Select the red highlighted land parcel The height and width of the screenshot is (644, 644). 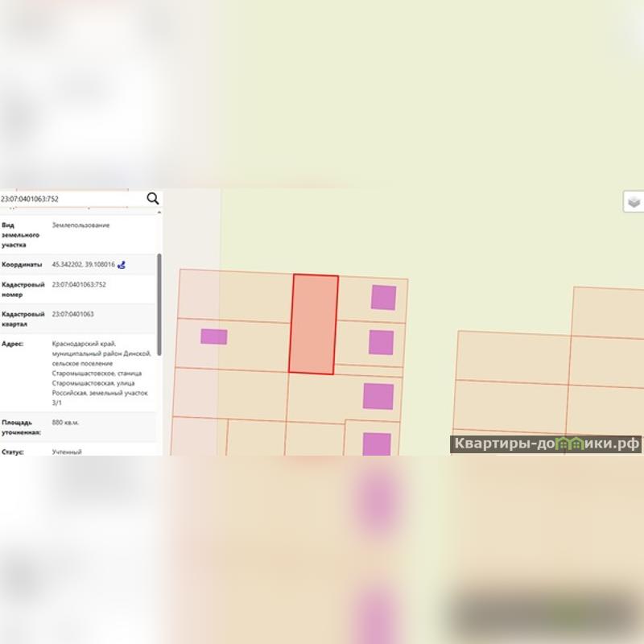[x=313, y=324]
